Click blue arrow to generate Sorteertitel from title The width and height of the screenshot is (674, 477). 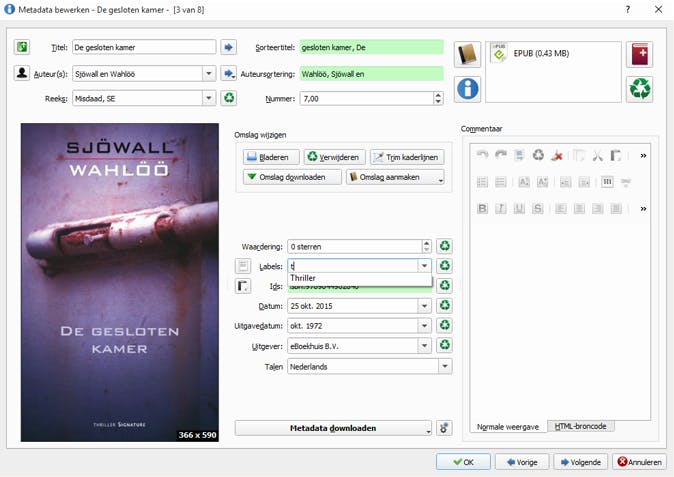[x=228, y=47]
